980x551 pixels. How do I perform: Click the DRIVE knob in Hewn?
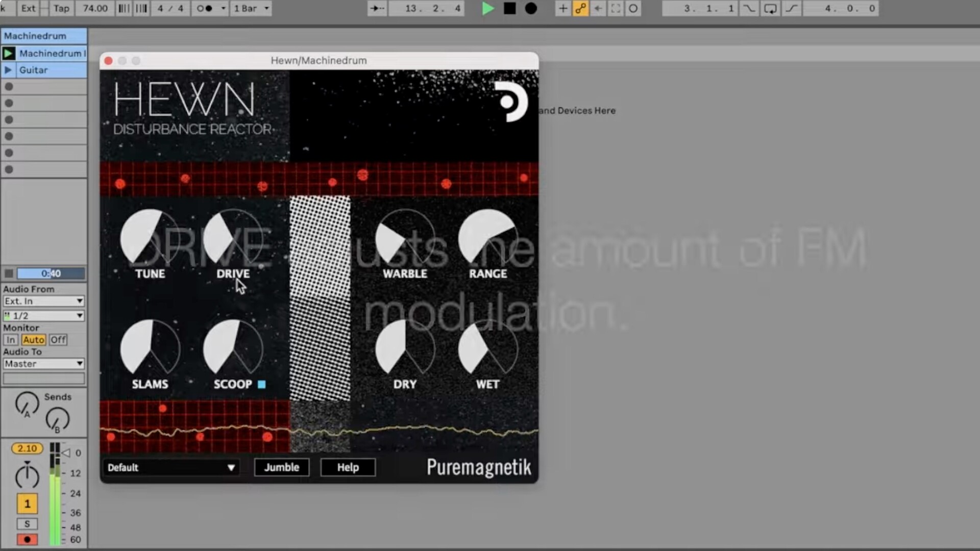click(x=233, y=239)
